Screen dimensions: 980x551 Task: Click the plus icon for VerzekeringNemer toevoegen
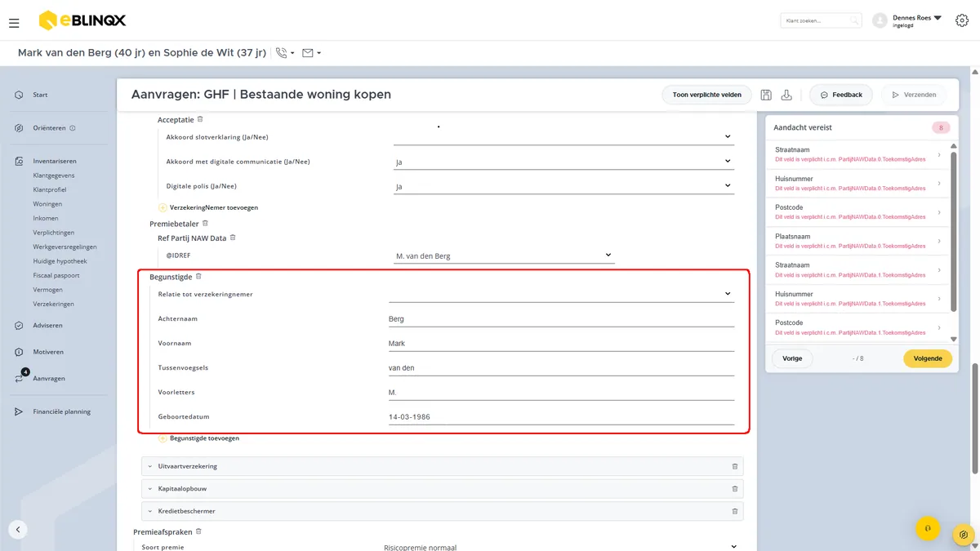point(163,207)
